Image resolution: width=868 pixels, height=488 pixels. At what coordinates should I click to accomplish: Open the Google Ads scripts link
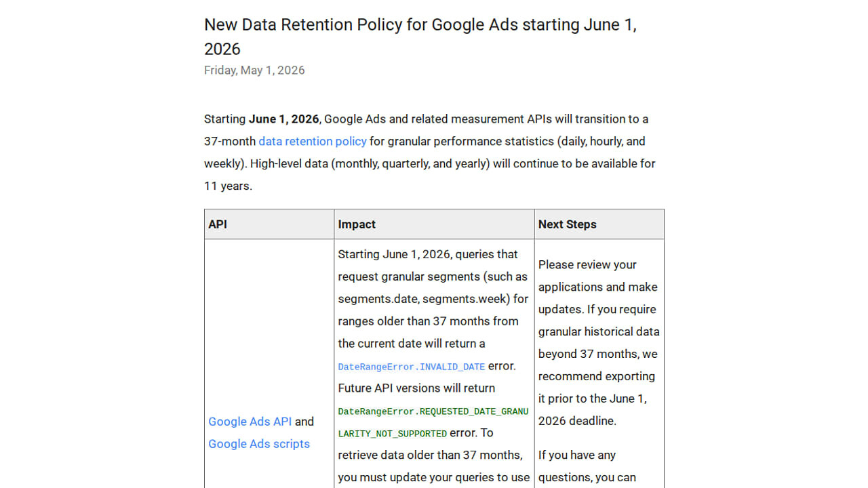pyautogui.click(x=259, y=443)
